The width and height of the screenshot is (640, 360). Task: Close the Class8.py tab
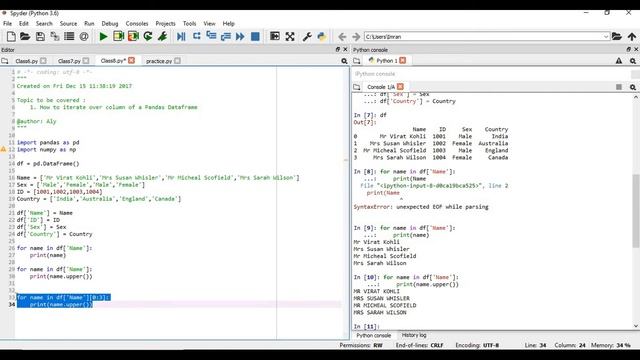tap(131, 60)
